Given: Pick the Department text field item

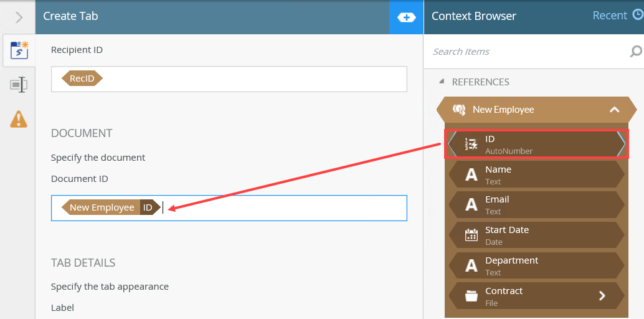Looking at the screenshot, I should [x=536, y=265].
